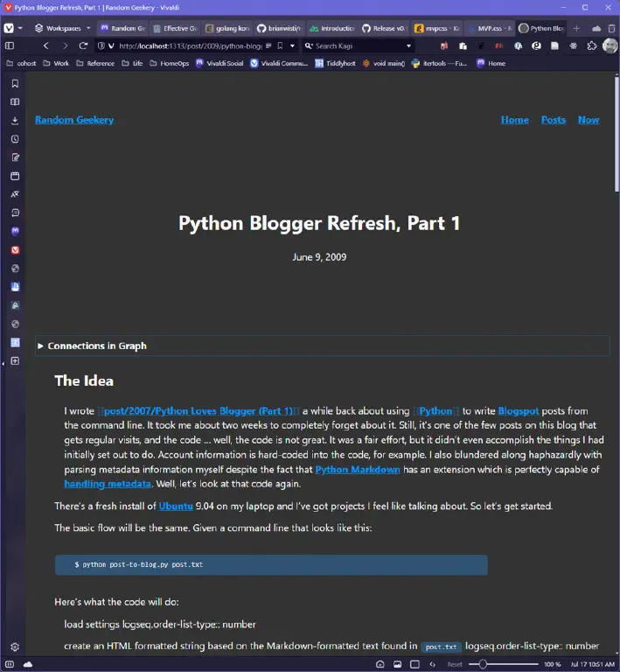The image size is (620, 672).
Task: Open the Sessions panel icon
Action: [x=15, y=213]
